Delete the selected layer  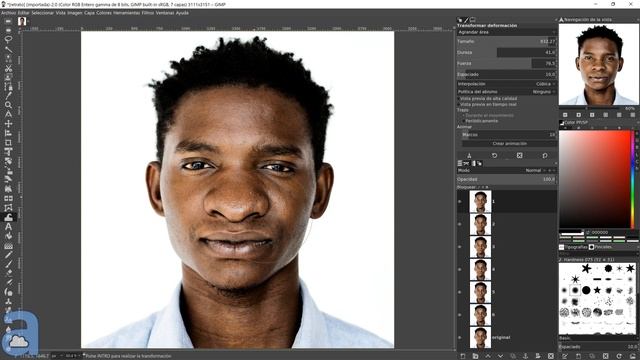click(x=551, y=356)
